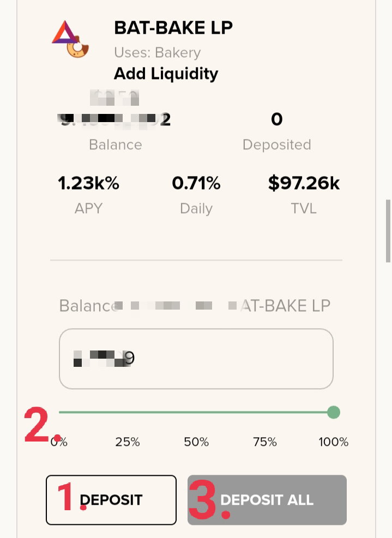Open the Add Liquidity link
Image resolution: width=392 pixels, height=538 pixels.
pyautogui.click(x=166, y=74)
